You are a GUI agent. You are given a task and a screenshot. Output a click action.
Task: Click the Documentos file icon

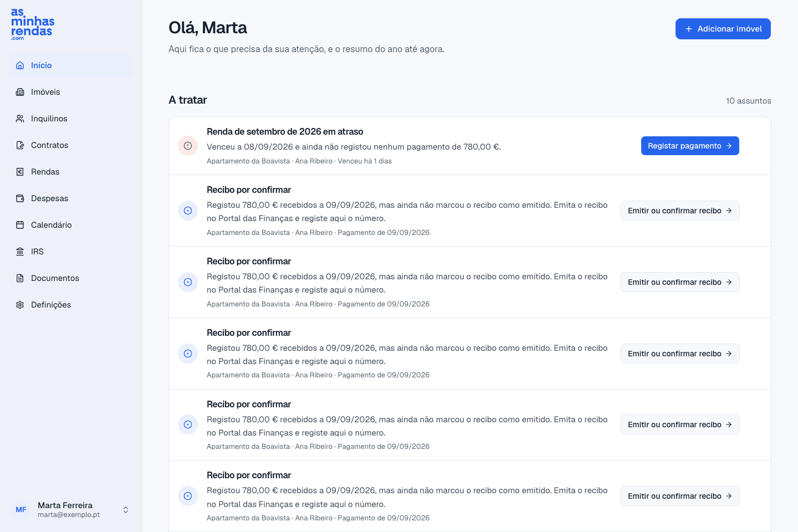click(x=20, y=278)
